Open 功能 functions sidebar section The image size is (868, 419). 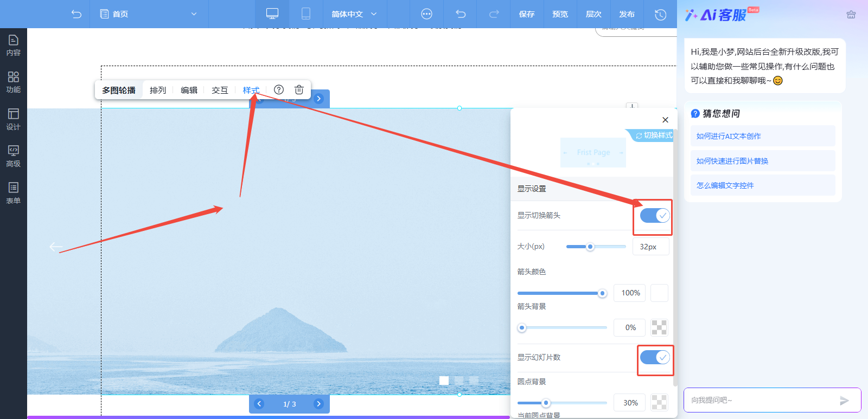point(14,82)
